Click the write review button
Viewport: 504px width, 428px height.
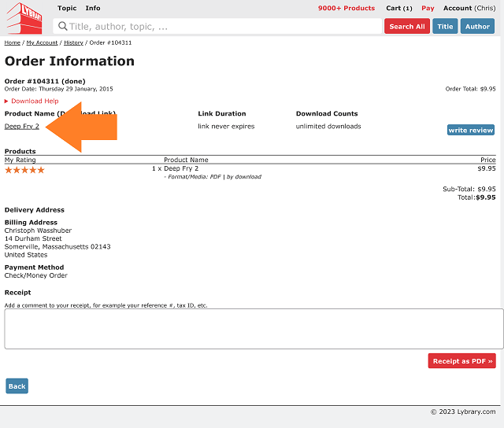[x=471, y=130]
